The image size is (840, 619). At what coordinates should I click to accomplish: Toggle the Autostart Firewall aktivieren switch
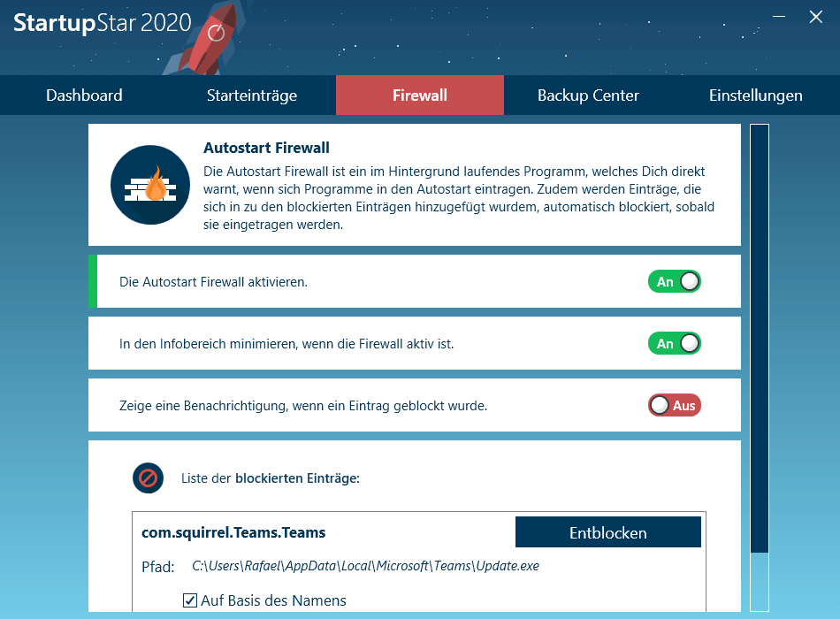674,281
